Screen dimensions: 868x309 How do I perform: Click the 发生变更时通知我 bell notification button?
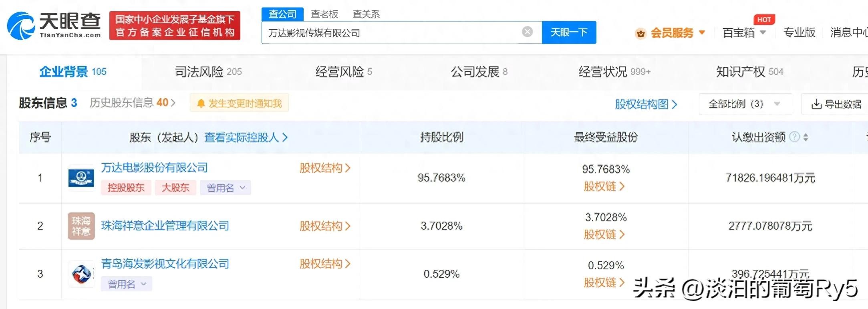[239, 103]
